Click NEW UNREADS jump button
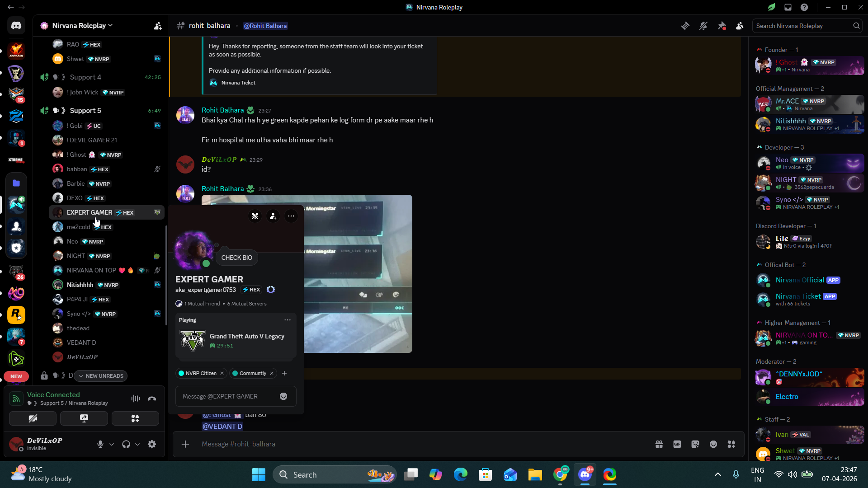The width and height of the screenshot is (868, 488). [x=101, y=376]
